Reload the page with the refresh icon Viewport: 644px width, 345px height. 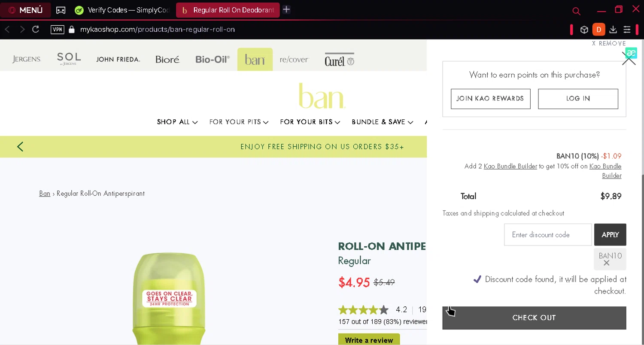36,29
